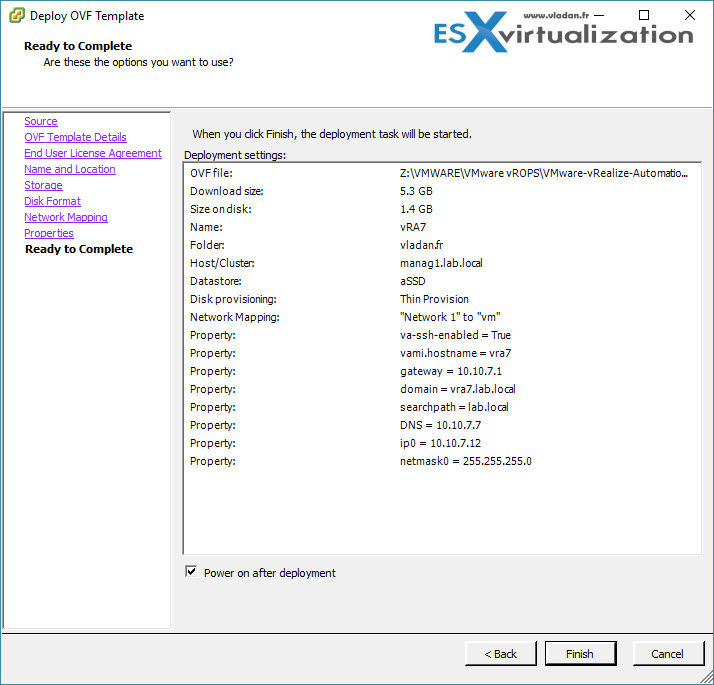Click the vami.hostname = vra7 property

[x=455, y=353]
